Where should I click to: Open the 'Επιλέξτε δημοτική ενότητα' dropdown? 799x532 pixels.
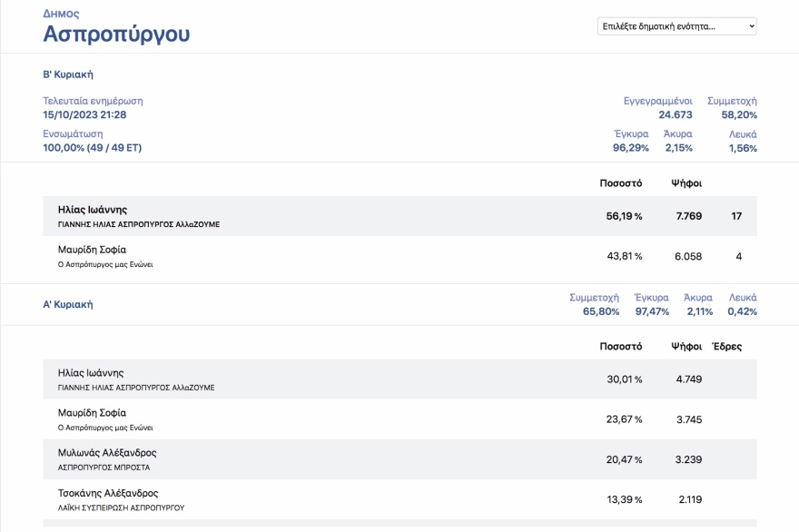pos(676,26)
